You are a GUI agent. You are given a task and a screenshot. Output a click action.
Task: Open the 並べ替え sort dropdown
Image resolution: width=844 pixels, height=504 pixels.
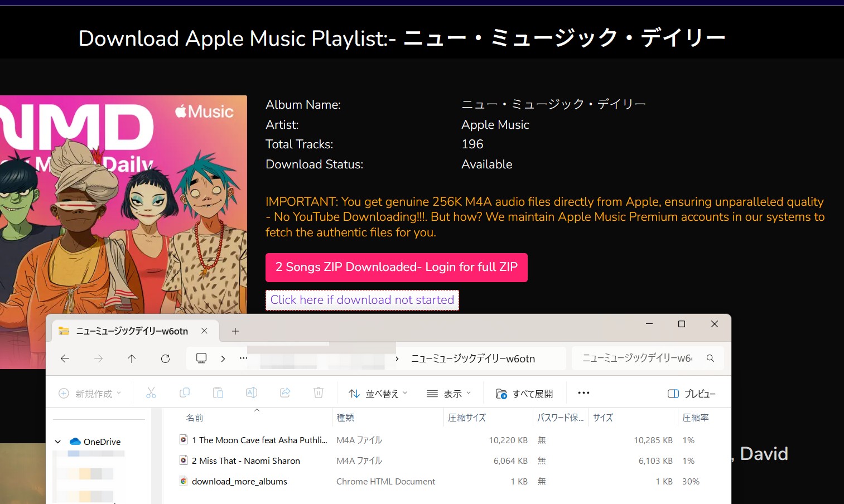tap(378, 394)
